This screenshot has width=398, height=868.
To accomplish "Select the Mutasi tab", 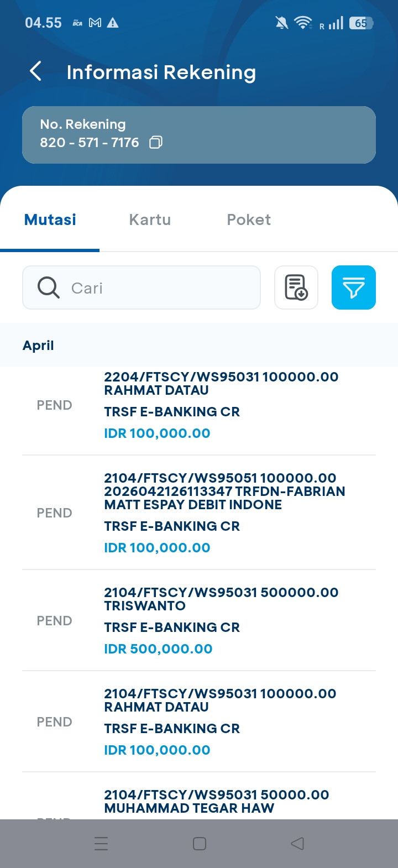I will [50, 219].
